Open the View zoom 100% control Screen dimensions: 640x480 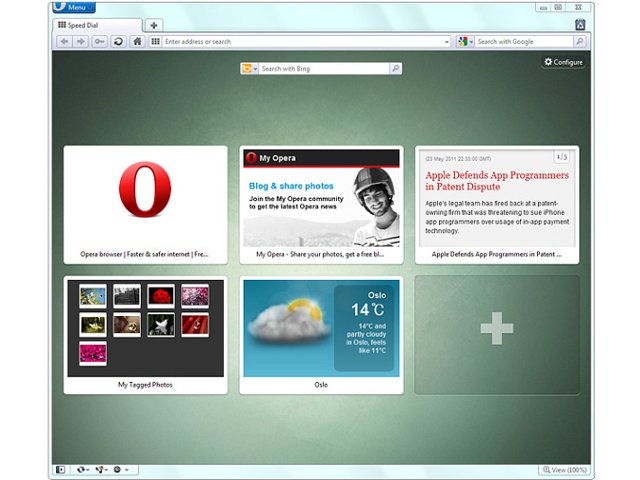(563, 469)
